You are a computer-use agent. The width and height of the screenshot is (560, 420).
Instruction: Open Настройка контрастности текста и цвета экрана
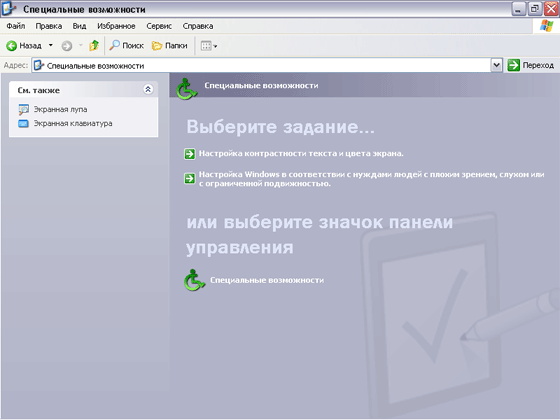(x=301, y=154)
